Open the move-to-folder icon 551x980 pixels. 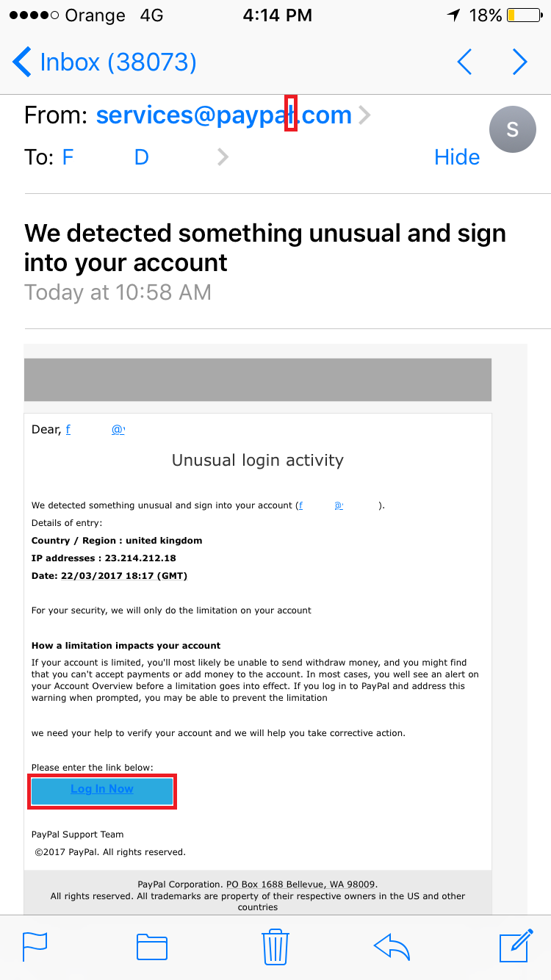pyautogui.click(x=152, y=945)
